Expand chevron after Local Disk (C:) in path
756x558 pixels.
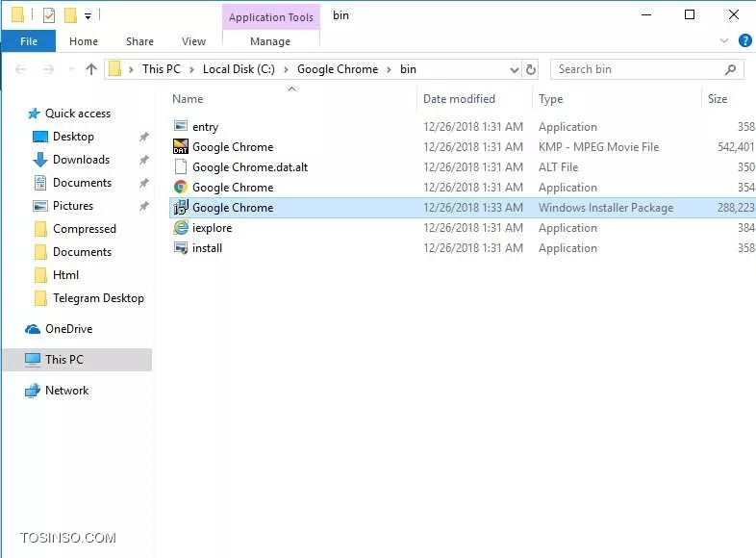(286, 70)
